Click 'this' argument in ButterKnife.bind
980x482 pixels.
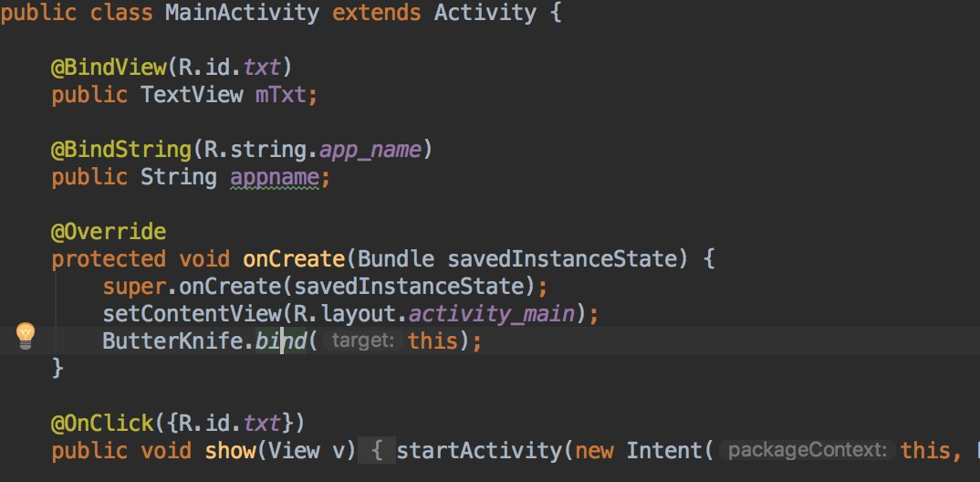click(x=433, y=341)
